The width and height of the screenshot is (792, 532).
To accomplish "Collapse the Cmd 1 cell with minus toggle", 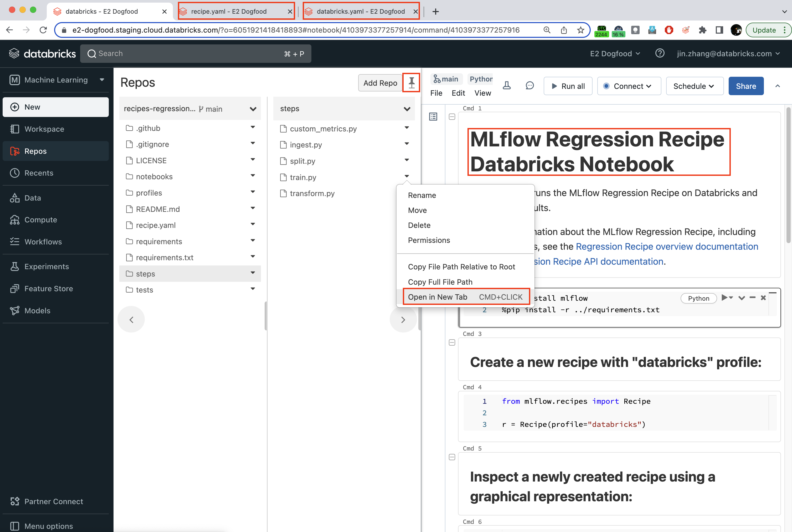I will (x=452, y=117).
